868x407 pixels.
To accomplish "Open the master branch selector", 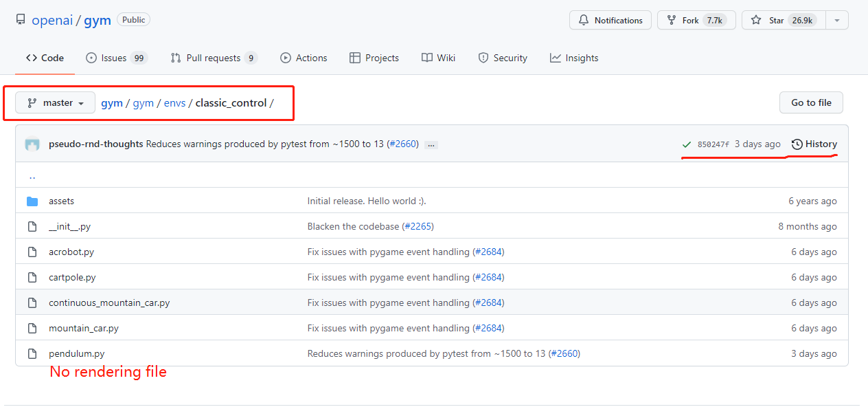I will tap(55, 102).
